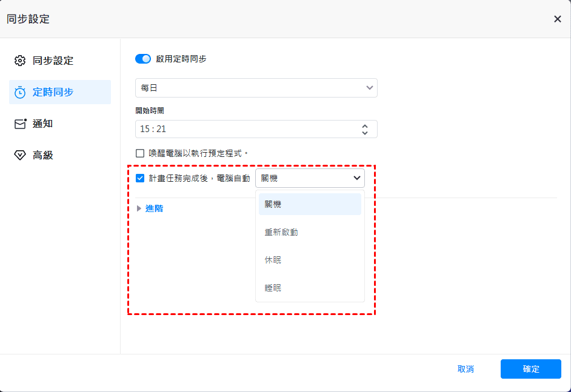571x392 pixels.
Task: Click the envelope icon for 通知
Action: coord(21,124)
